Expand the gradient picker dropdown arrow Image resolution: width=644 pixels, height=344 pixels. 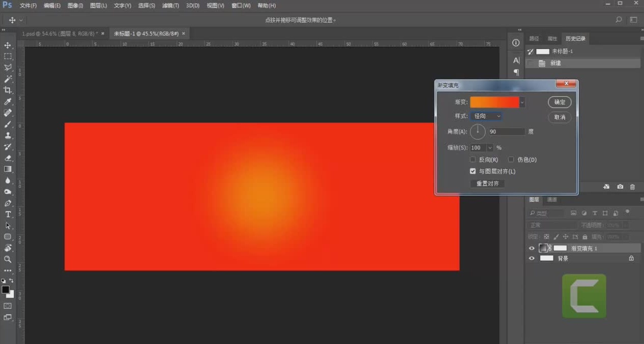click(522, 102)
